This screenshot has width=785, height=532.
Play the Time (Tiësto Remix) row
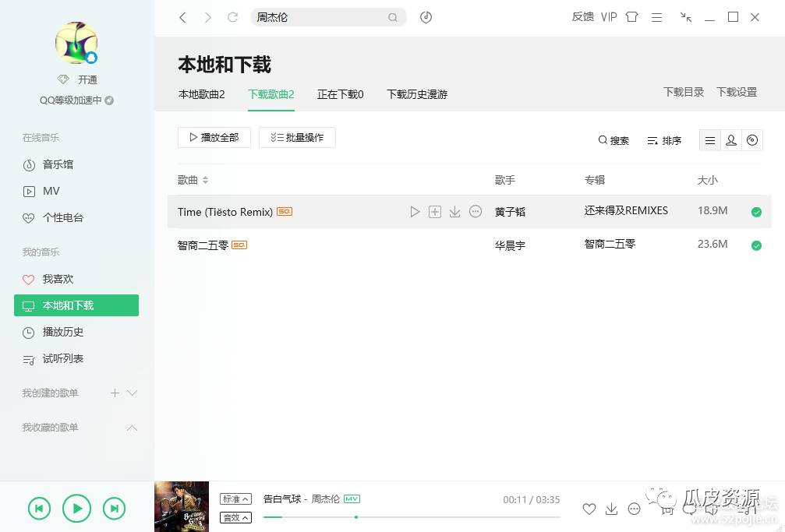(415, 212)
